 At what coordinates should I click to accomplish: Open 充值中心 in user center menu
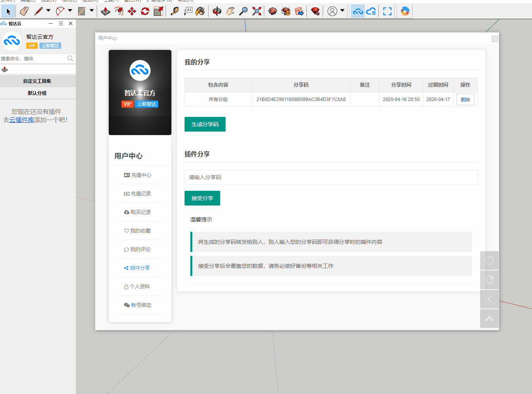pos(137,175)
